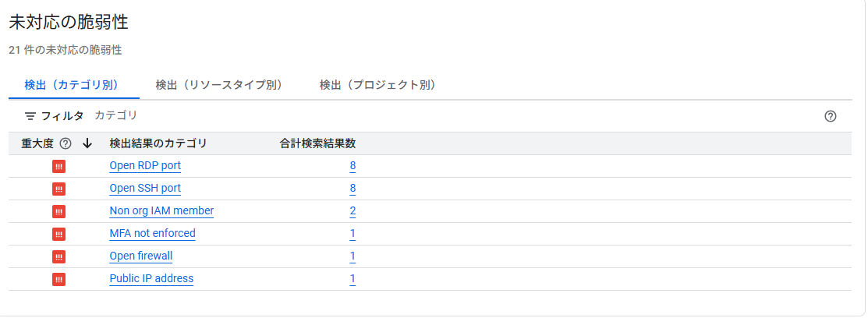The image size is (868, 318).
Task: Click the count 8 for Open SSH port
Action: click(353, 188)
